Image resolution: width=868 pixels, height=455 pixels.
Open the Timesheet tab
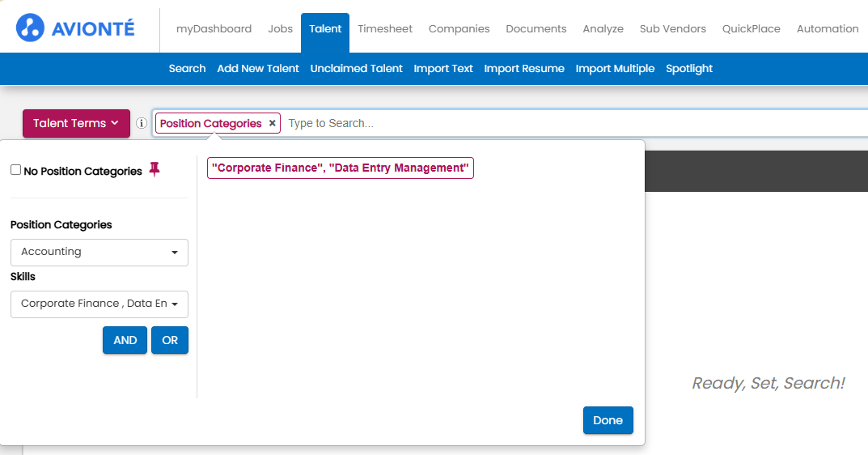coord(385,29)
